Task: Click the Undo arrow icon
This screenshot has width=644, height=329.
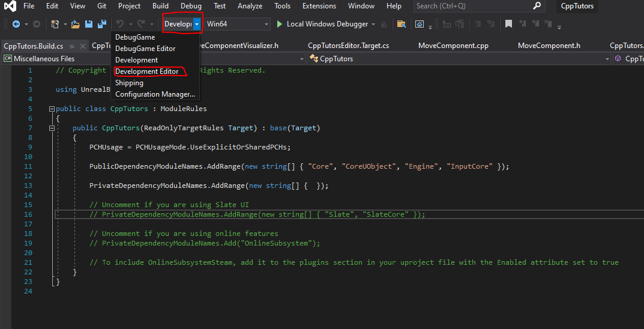Action: point(119,24)
